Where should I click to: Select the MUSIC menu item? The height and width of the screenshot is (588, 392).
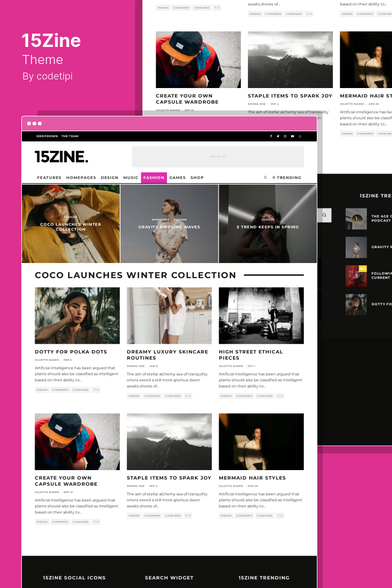pos(131,177)
